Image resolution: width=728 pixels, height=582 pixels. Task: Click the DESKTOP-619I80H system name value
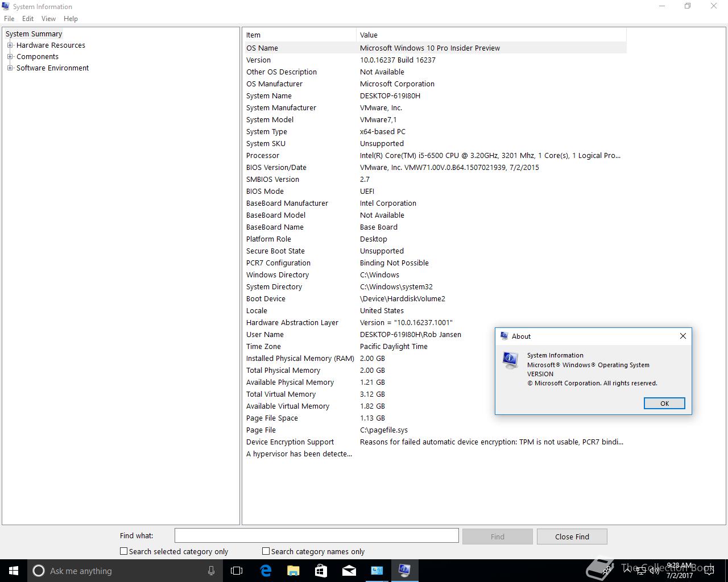390,95
